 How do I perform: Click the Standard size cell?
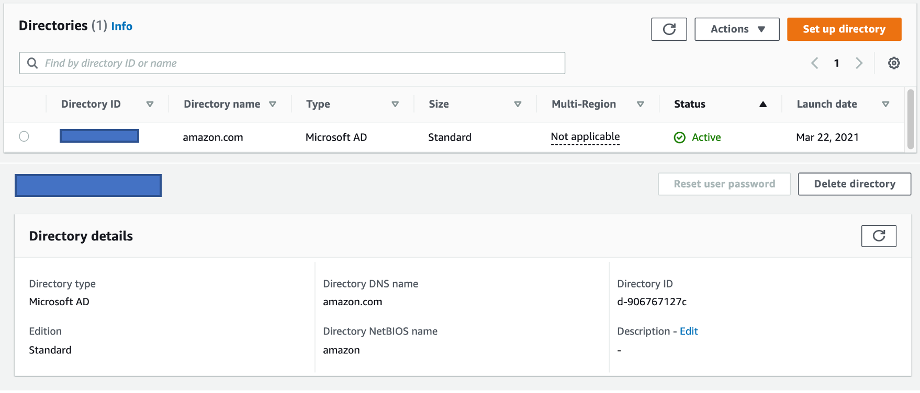pos(449,138)
